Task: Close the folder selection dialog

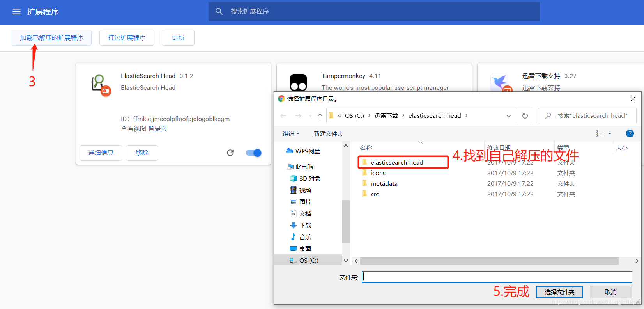Action: tap(633, 99)
